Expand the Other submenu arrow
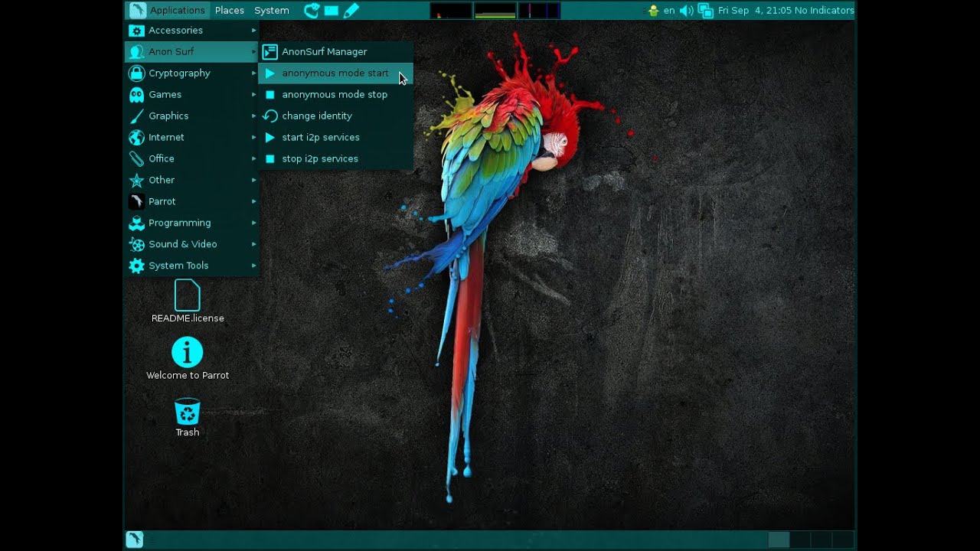Screen dimensions: 980x551 point(254,181)
